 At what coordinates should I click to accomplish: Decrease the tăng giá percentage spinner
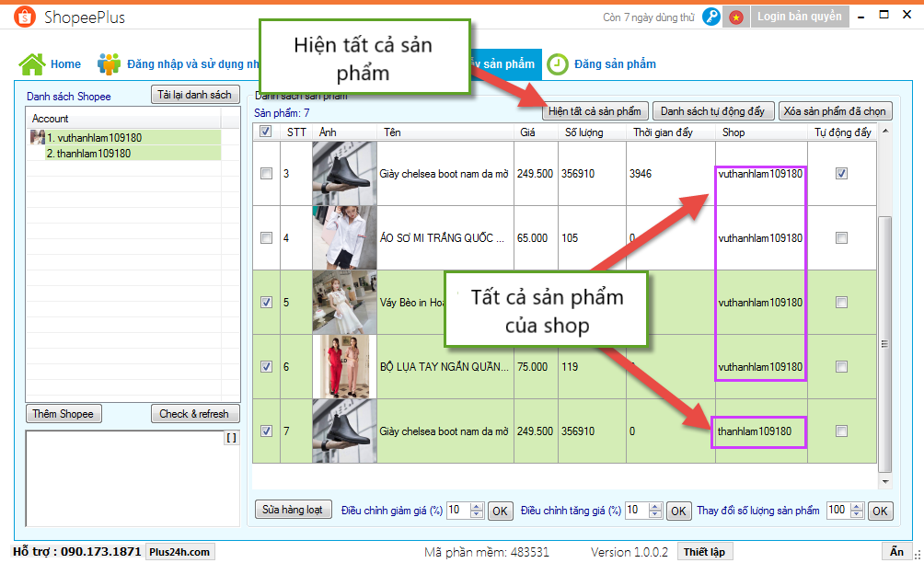tap(656, 514)
